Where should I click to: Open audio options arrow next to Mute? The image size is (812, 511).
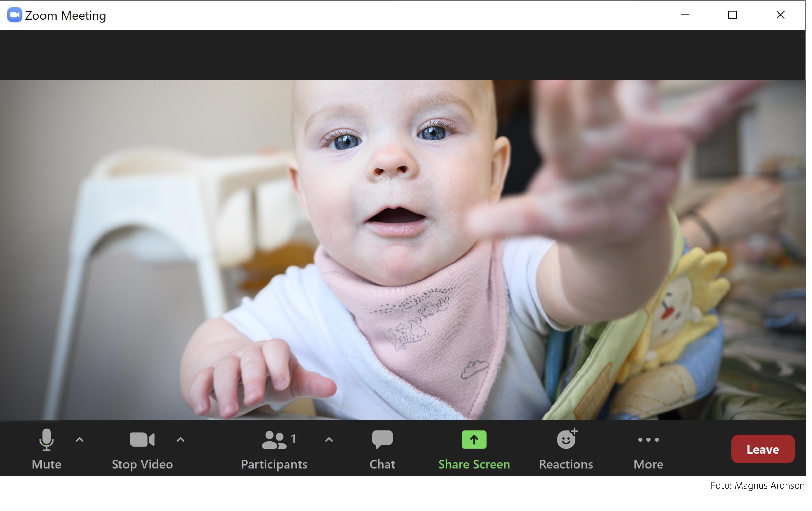click(x=80, y=440)
